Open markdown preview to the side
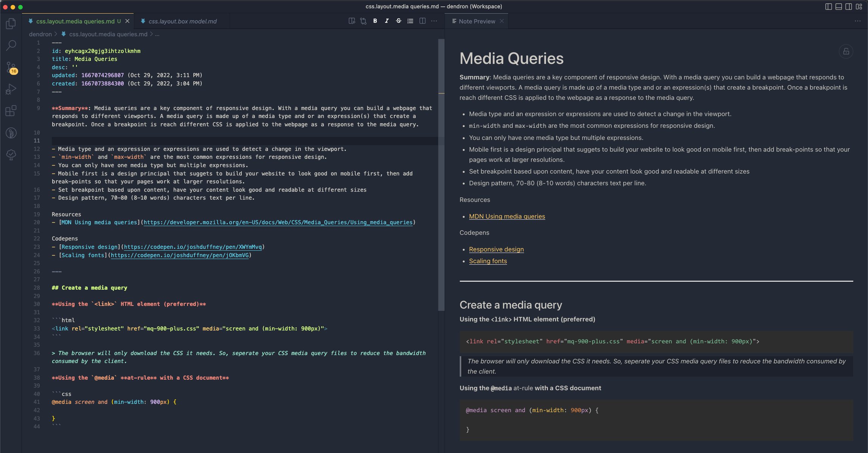Image resolution: width=868 pixels, height=453 pixels. (352, 21)
